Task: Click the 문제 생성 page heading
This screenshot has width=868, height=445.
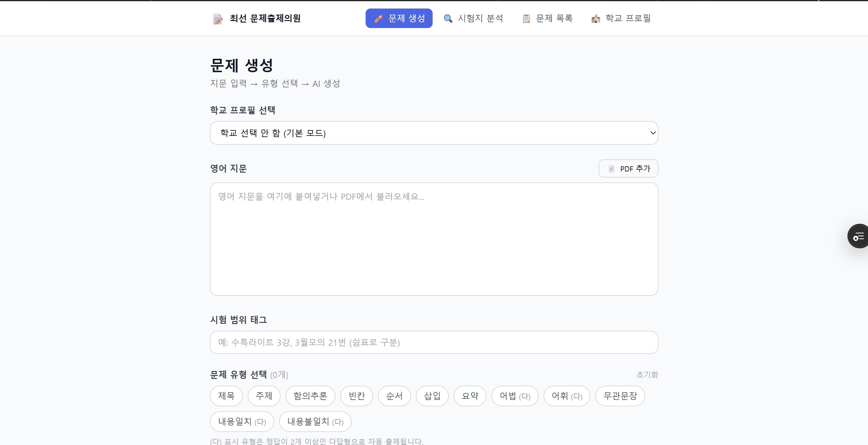Action: coord(242,65)
